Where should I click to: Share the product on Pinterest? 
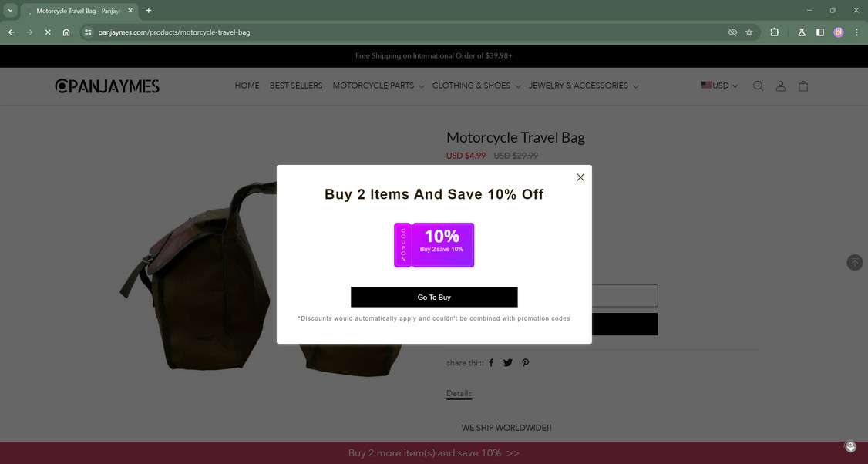click(x=525, y=363)
